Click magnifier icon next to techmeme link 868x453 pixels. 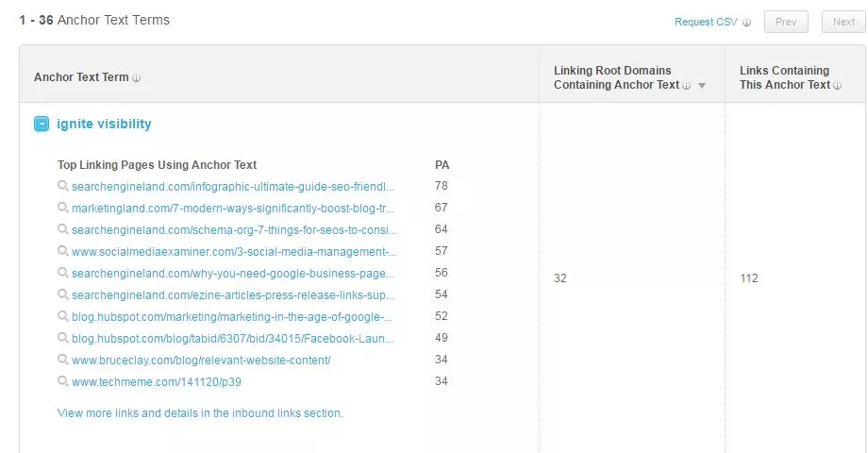pyautogui.click(x=62, y=381)
